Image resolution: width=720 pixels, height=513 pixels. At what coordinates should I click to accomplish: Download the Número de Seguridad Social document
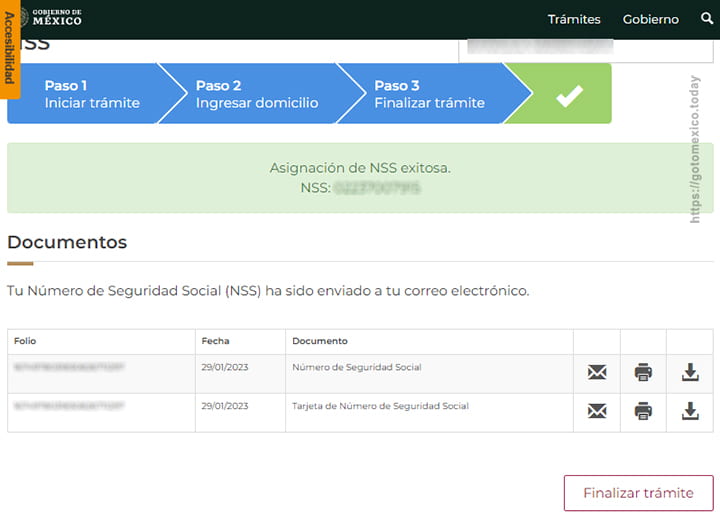click(x=690, y=372)
